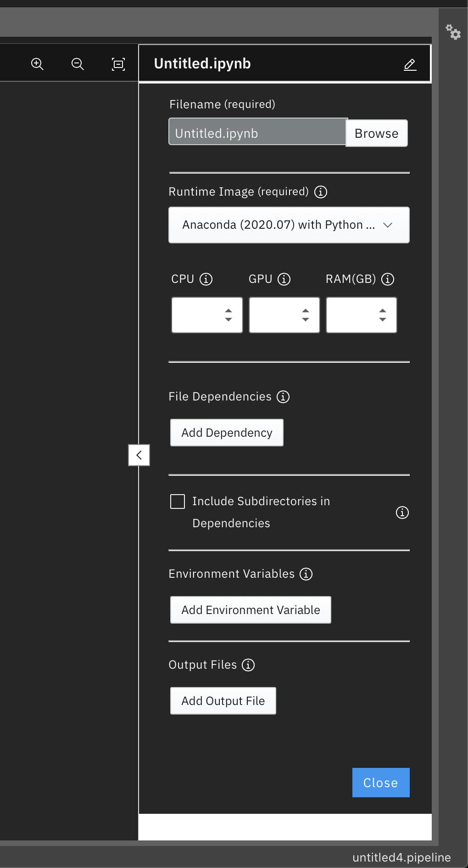
Task: Enable Include Subdirectories in Dependencies
Action: 177,502
